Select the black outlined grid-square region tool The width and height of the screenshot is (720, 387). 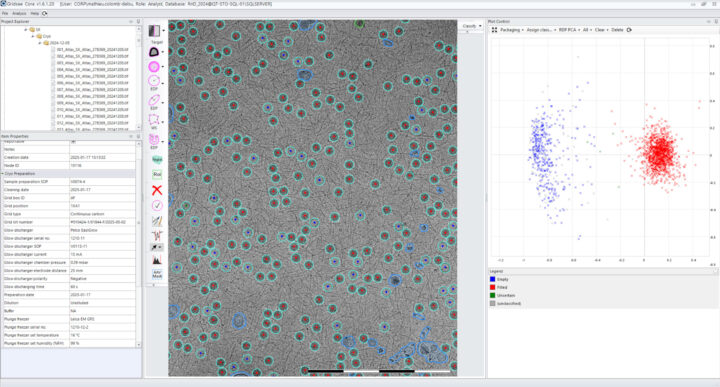coord(154,52)
